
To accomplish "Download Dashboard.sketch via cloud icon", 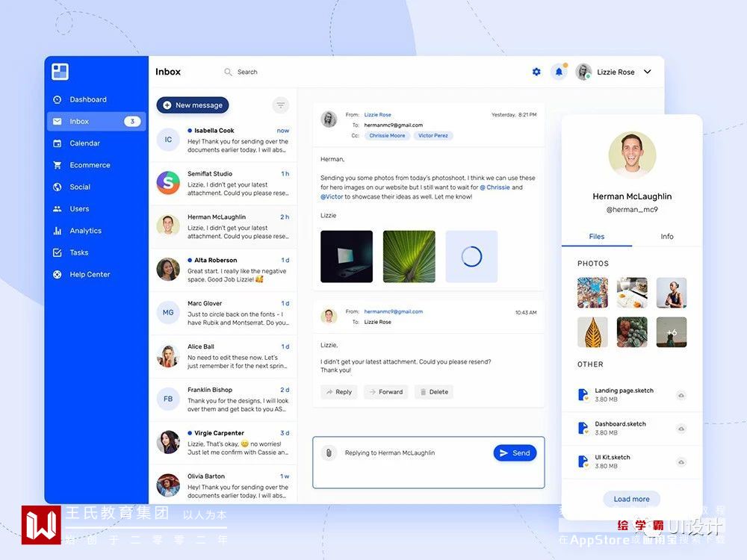I will coord(681,429).
